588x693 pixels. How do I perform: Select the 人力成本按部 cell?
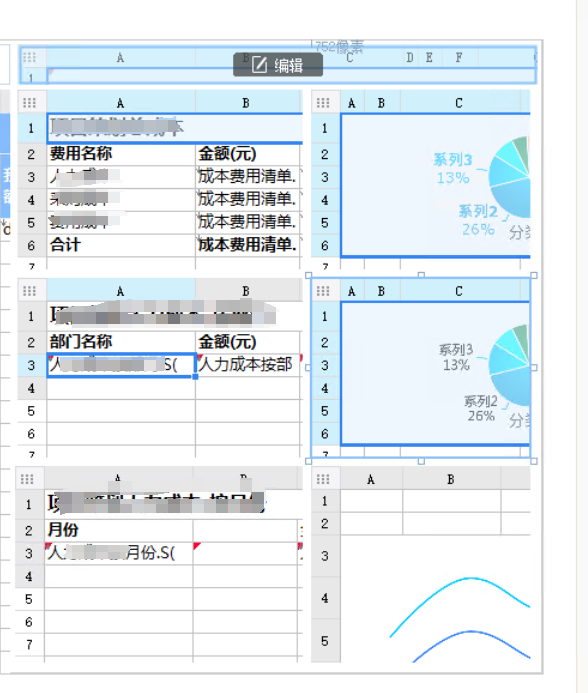[x=248, y=365]
